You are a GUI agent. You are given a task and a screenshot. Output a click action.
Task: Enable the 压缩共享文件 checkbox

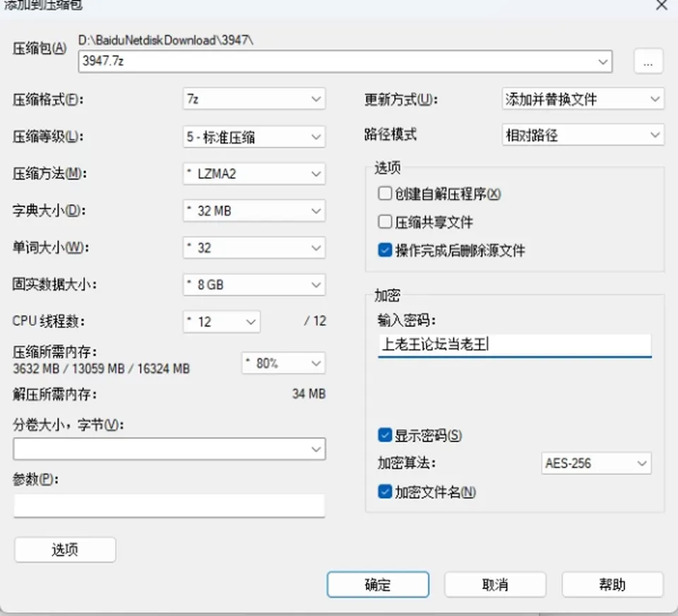(x=385, y=222)
